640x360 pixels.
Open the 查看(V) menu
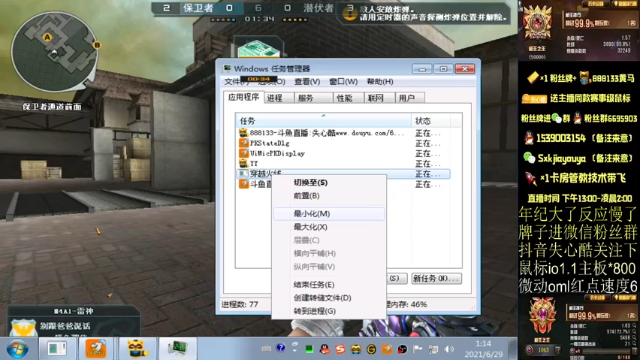tap(307, 82)
